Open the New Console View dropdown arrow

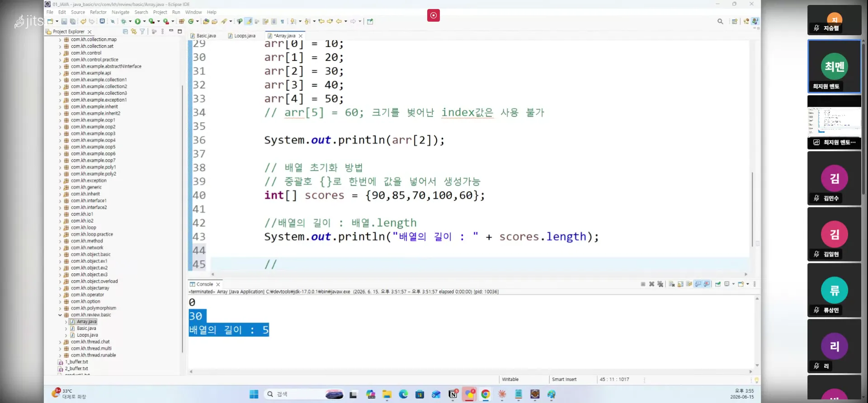click(748, 284)
